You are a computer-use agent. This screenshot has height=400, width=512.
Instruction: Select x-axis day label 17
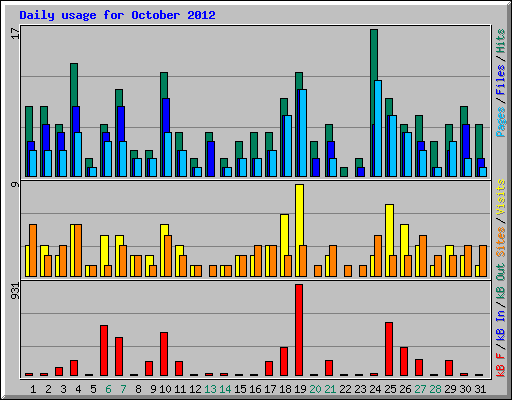tap(270, 389)
